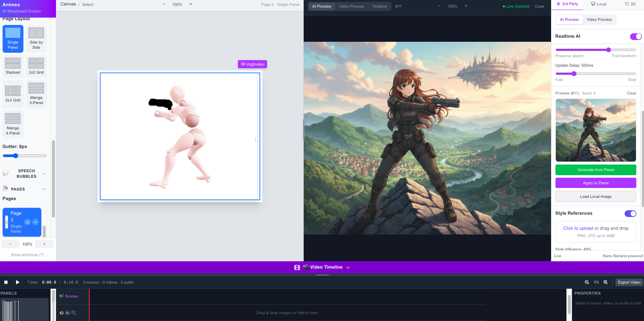Zoom in on the video timeline

tap(606, 282)
